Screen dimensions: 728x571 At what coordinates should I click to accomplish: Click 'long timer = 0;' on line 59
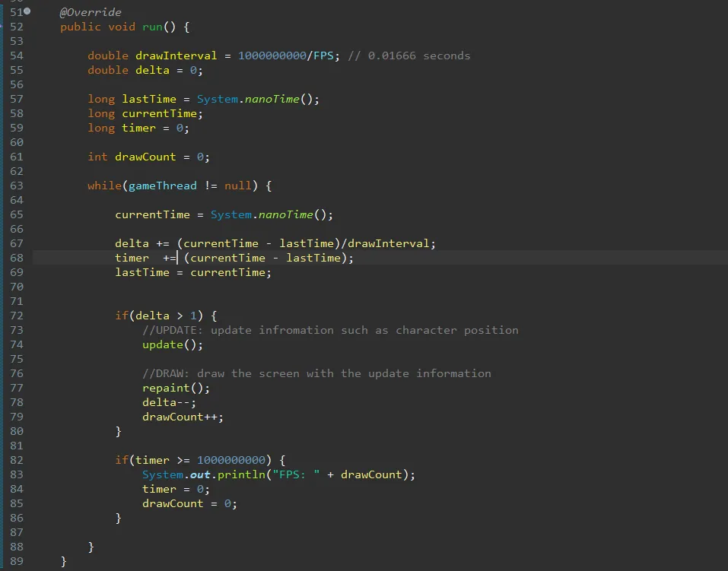point(138,128)
